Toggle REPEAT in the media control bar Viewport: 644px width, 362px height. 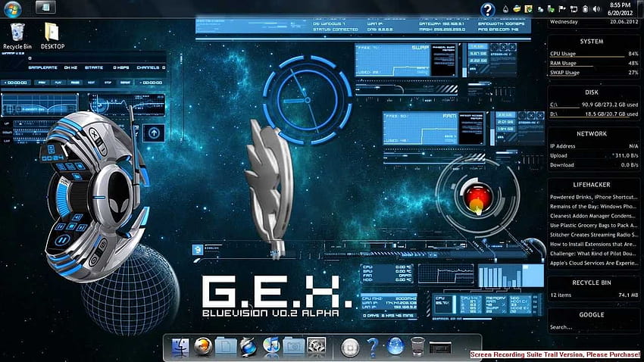click(125, 83)
